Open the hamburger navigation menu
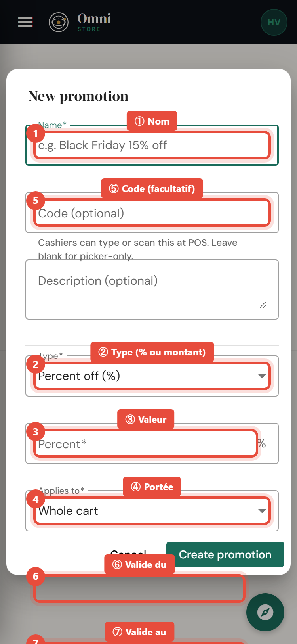The image size is (297, 644). 25,22
